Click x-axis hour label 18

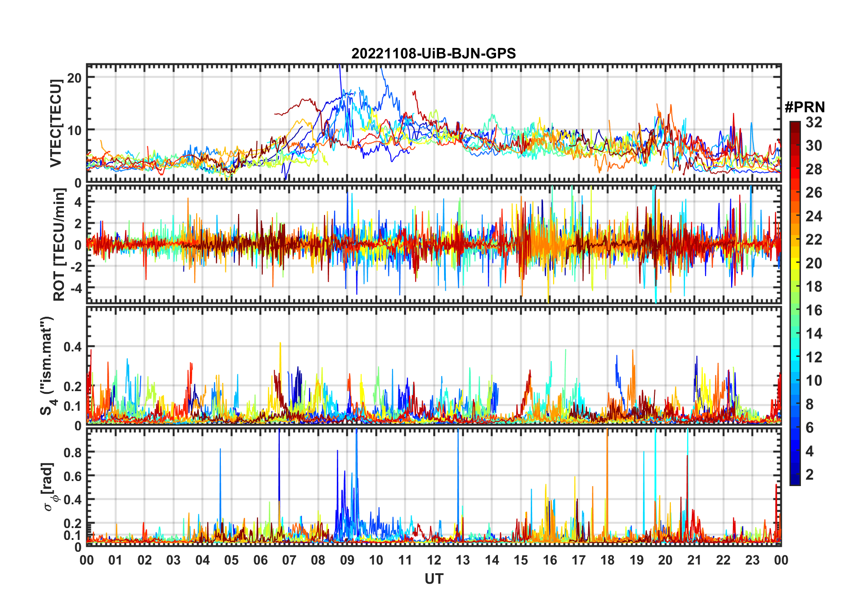[607, 560]
